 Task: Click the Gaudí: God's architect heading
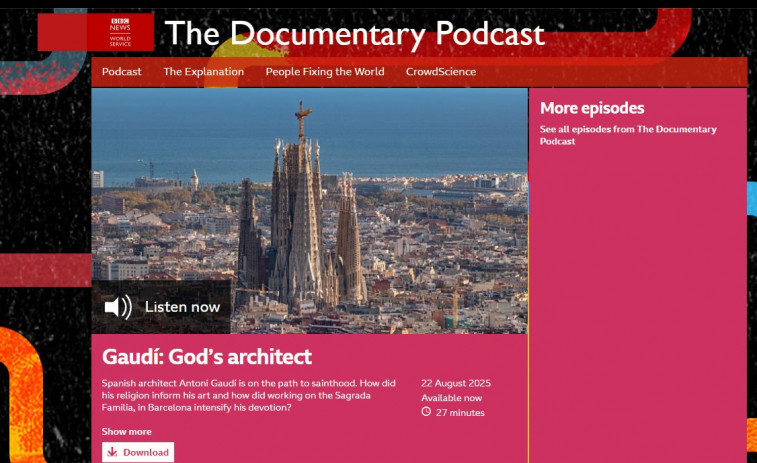(207, 357)
